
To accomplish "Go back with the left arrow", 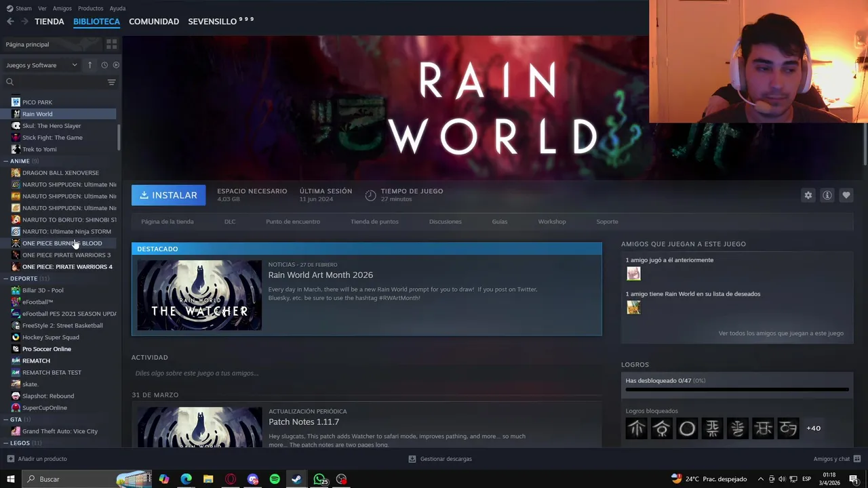I will pyautogui.click(x=10, y=22).
